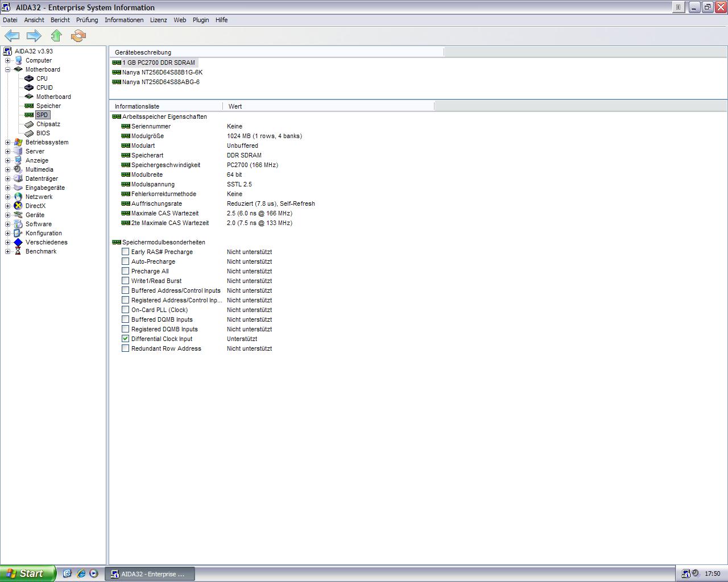The height and width of the screenshot is (582, 728).
Task: Toggle Auto-Precharge checkbox
Action: pyautogui.click(x=126, y=261)
